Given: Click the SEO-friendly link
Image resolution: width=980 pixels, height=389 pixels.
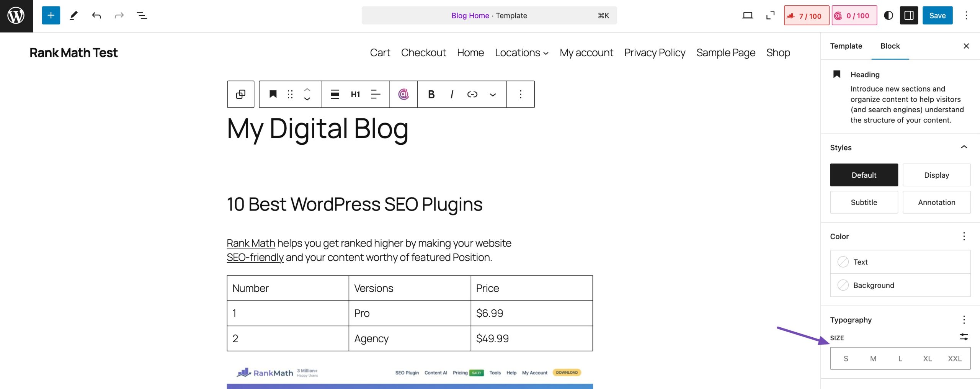Looking at the screenshot, I should point(255,257).
